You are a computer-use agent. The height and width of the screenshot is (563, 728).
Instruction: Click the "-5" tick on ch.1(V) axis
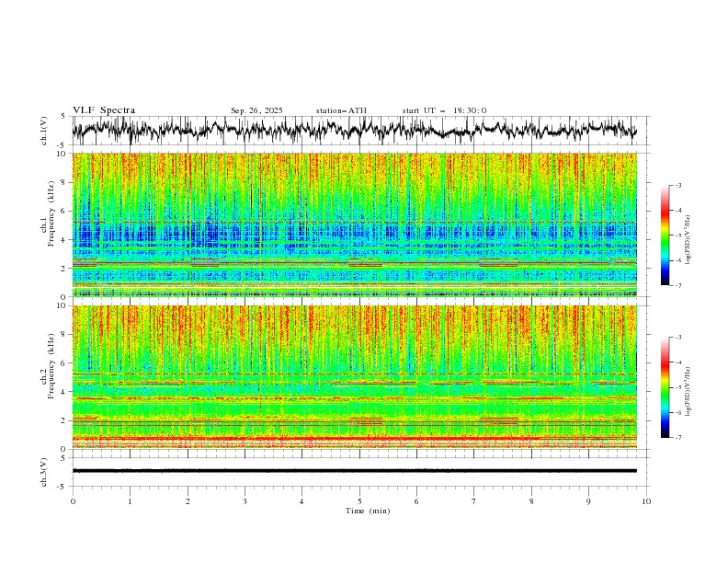coord(63,145)
